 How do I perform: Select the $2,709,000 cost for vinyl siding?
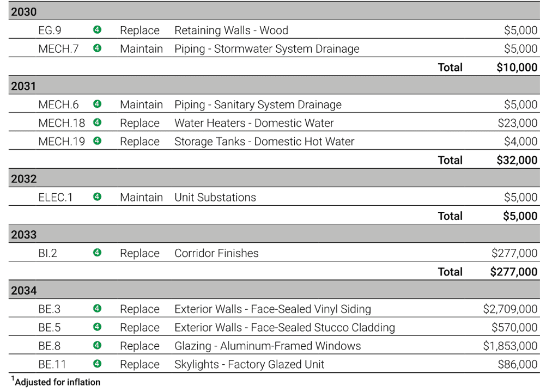(x=510, y=309)
